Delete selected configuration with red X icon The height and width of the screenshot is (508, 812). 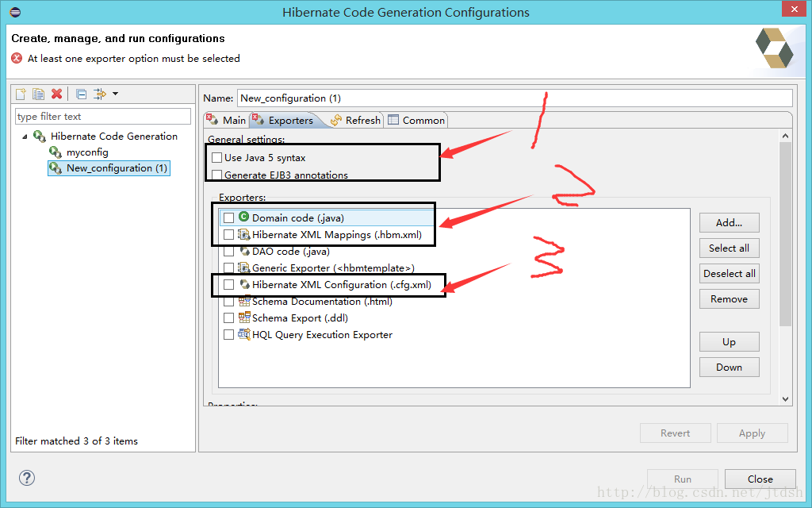[x=56, y=94]
